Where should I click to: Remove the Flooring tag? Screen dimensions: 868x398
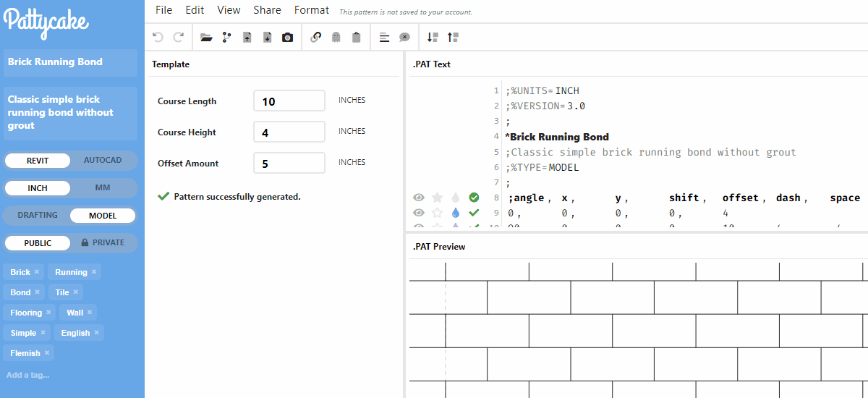tap(48, 313)
